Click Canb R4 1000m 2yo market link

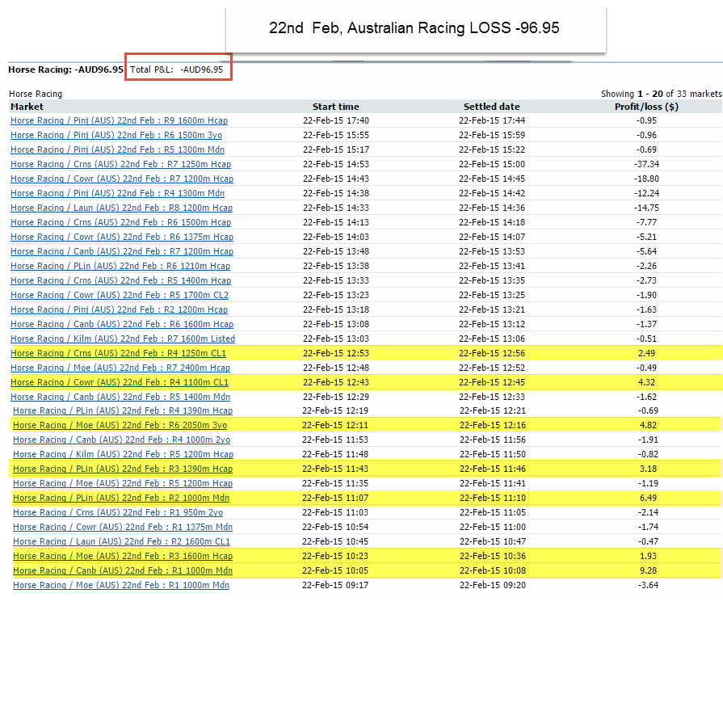(x=121, y=440)
